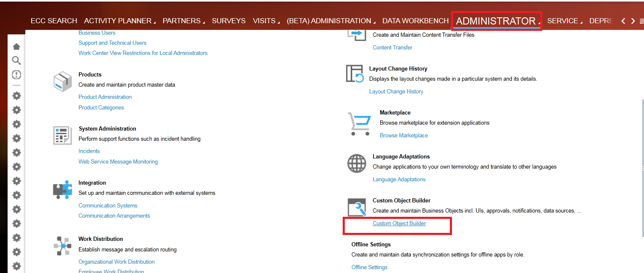Open the overflow menu icon at top right
644x273 pixels.
click(x=642, y=21)
